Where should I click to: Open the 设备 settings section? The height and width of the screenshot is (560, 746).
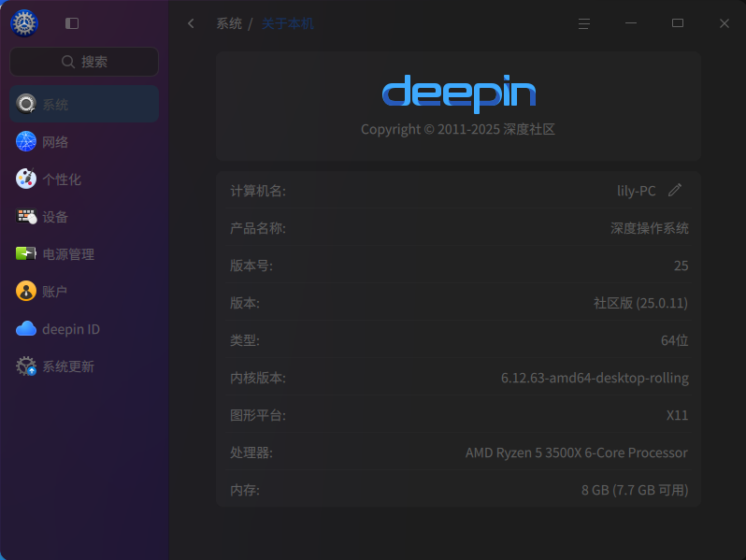coord(84,217)
